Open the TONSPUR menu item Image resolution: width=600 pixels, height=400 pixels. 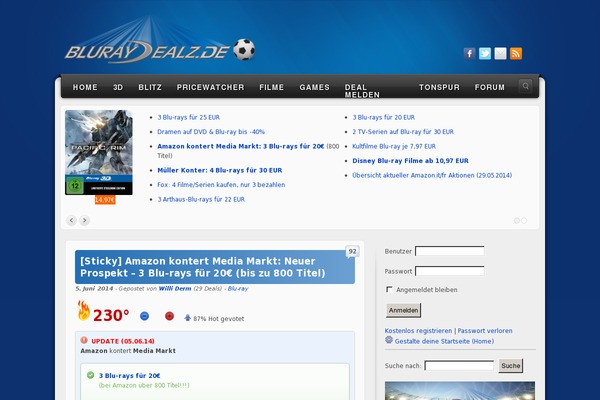point(439,87)
